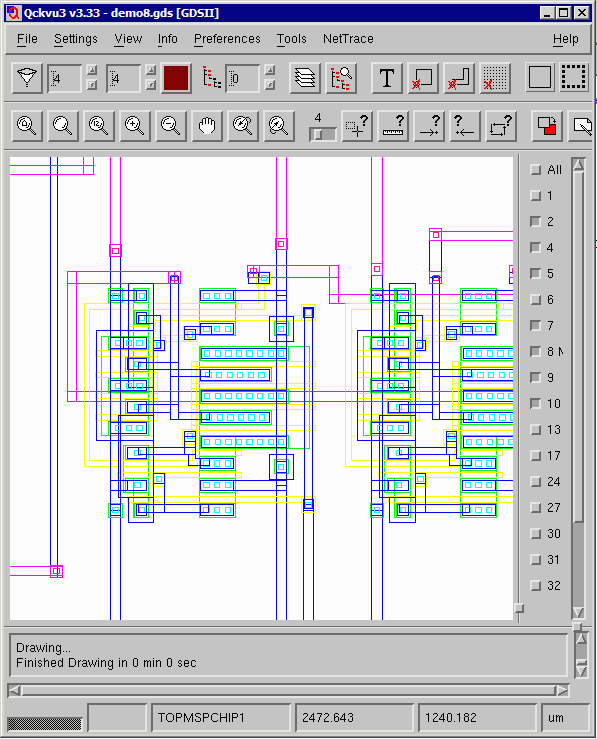597x739 pixels.
Task: Toggle layer 4 checkbox
Action: 536,247
